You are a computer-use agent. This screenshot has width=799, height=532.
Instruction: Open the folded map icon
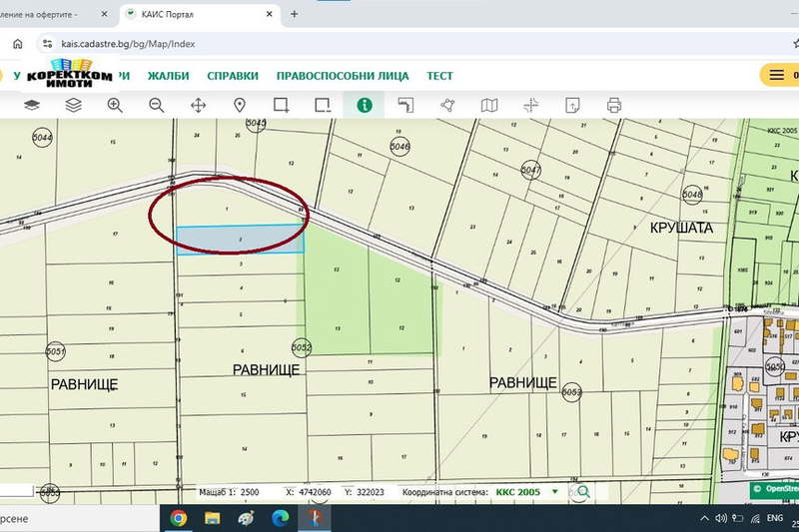[489, 106]
